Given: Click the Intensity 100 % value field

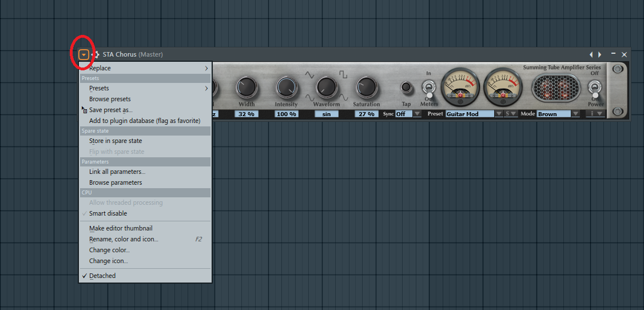Looking at the screenshot, I should click(x=287, y=114).
